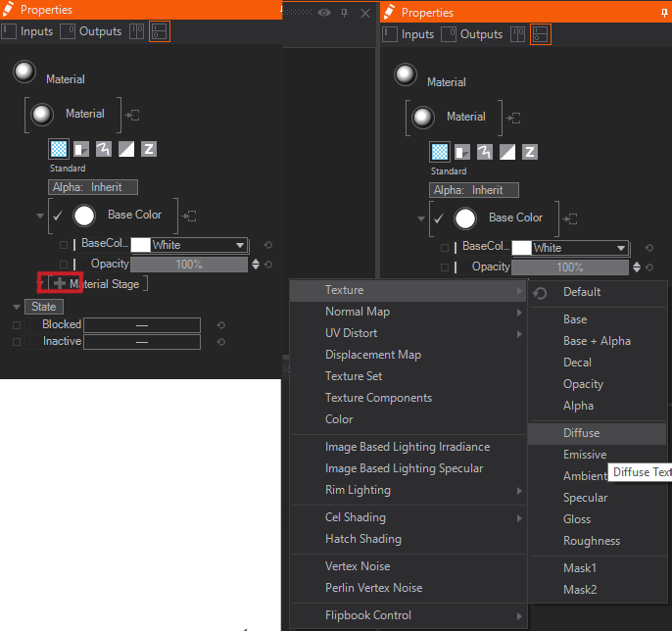Screen dimensions: 672x631
Task: Click the Base Color connector icon in left panel
Action: 192,216
